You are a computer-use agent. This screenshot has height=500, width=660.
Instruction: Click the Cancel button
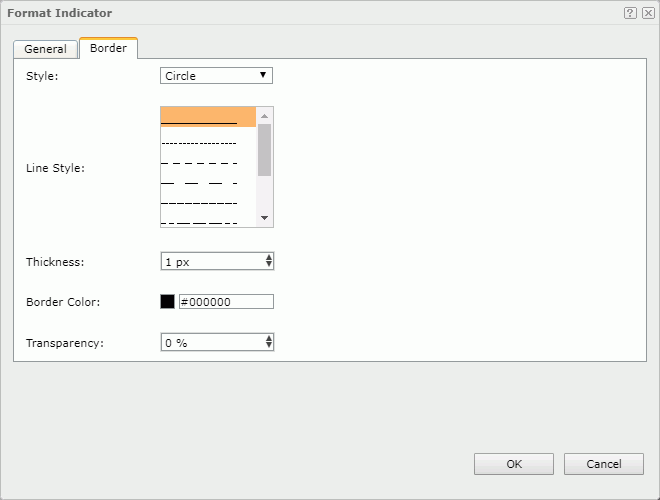tap(604, 464)
